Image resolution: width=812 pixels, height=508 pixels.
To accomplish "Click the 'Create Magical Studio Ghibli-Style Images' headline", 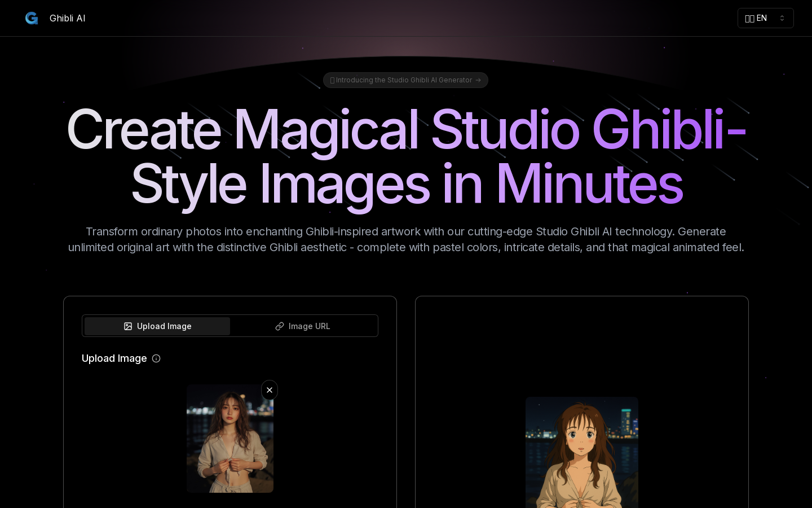I will (x=406, y=156).
